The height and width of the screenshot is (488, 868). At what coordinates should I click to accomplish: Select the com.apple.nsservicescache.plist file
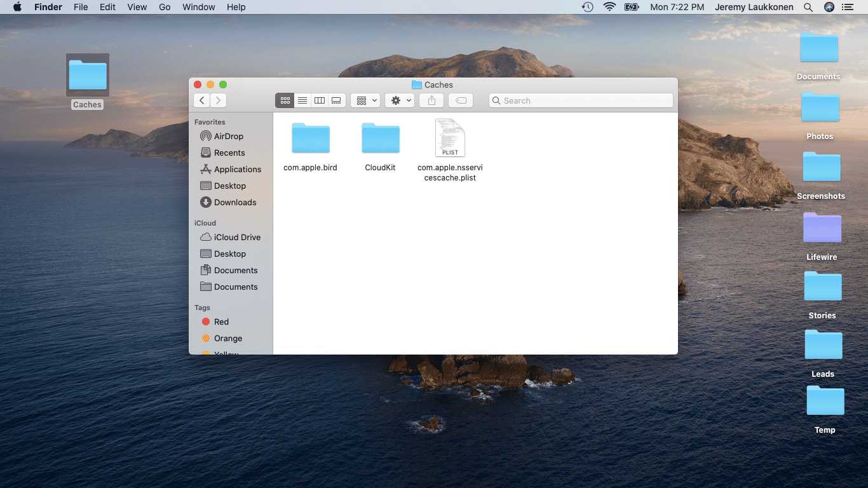click(450, 139)
